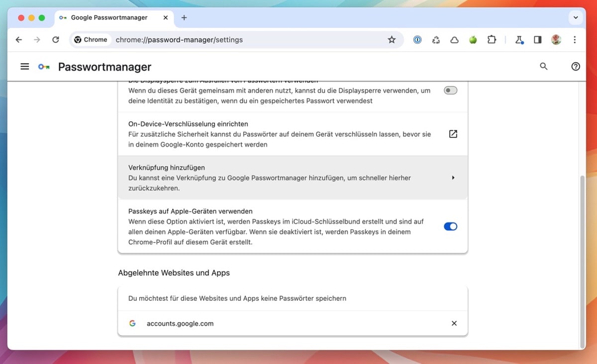Open Chrome's three-dot menu
Image resolution: width=597 pixels, height=364 pixels.
click(575, 40)
